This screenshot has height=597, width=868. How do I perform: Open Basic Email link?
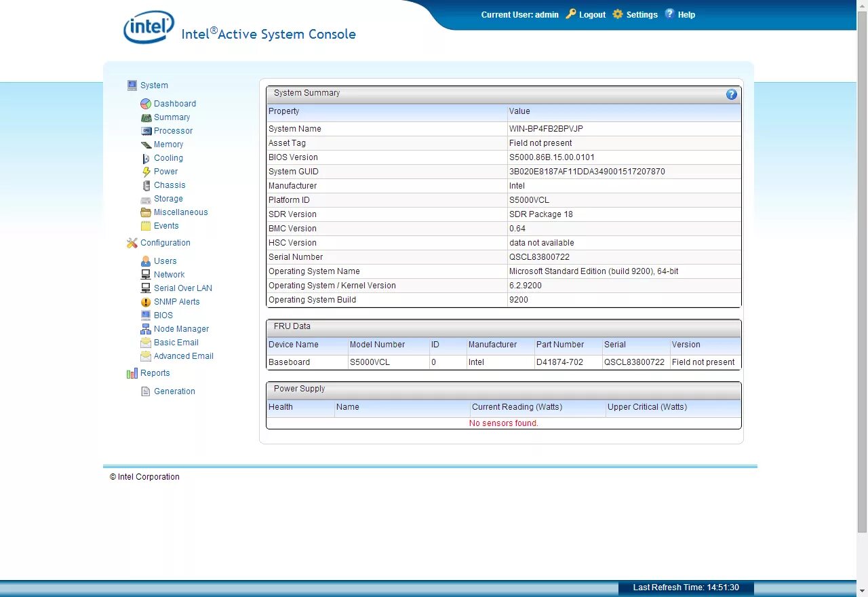[x=176, y=343]
